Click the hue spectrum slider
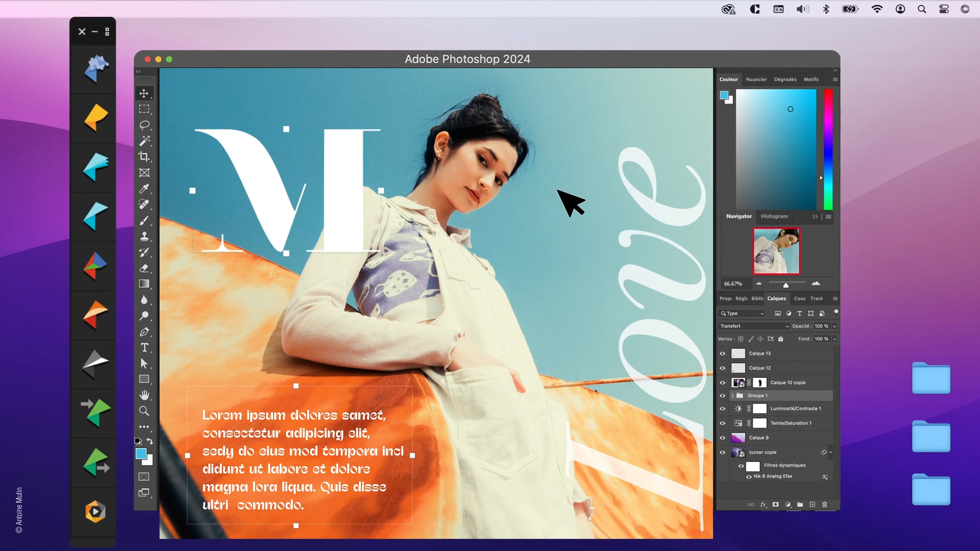 pos(828,149)
